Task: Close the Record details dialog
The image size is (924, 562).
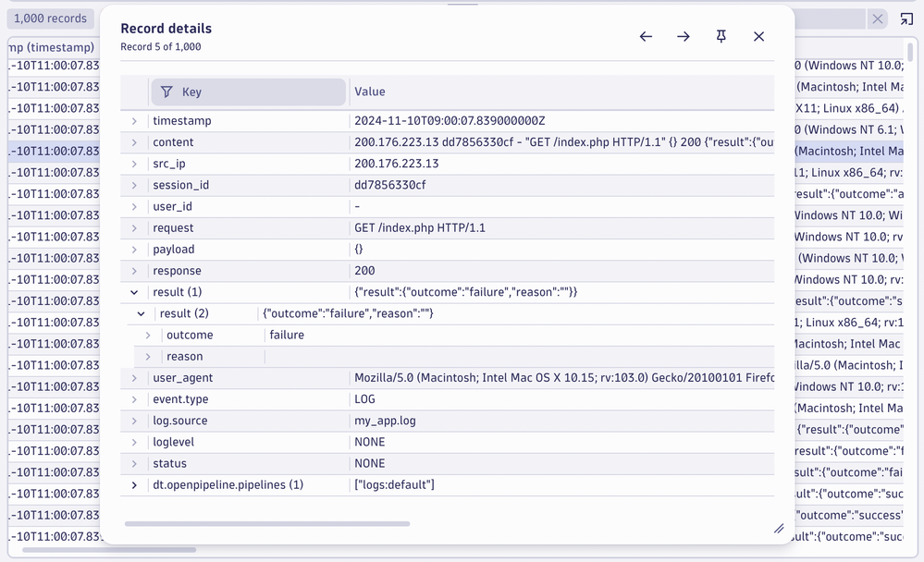Action: [758, 37]
